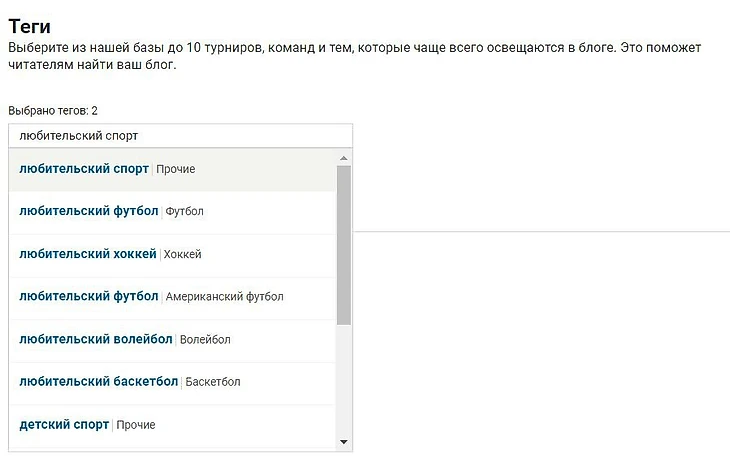This screenshot has height=462, width=730.
Task: Pick the 'любительский хоккей' tag
Action: point(88,254)
